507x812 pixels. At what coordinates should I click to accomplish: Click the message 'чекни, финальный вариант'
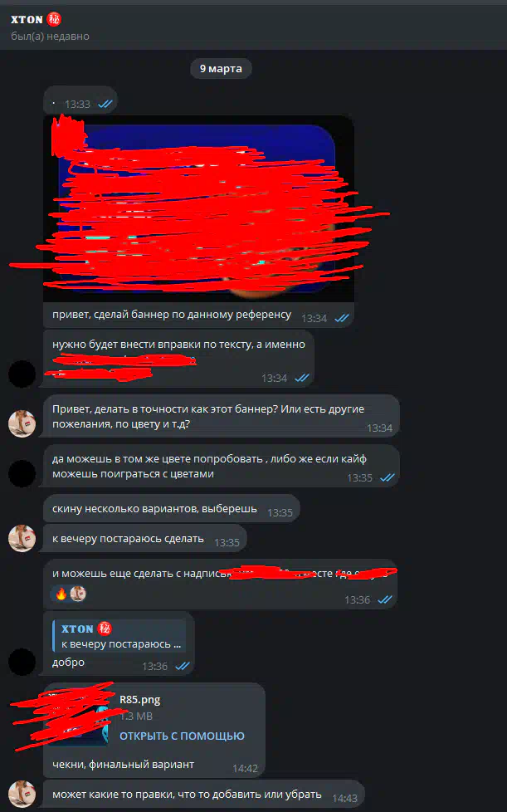(x=123, y=764)
